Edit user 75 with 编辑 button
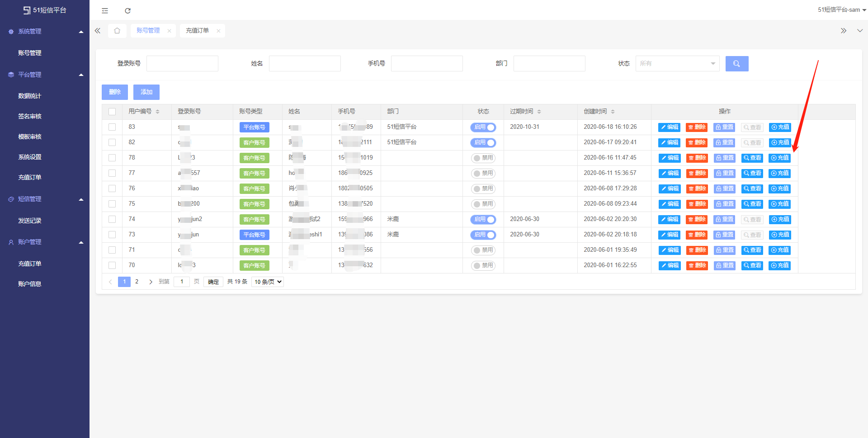Viewport: 868px width, 438px height. (x=670, y=204)
